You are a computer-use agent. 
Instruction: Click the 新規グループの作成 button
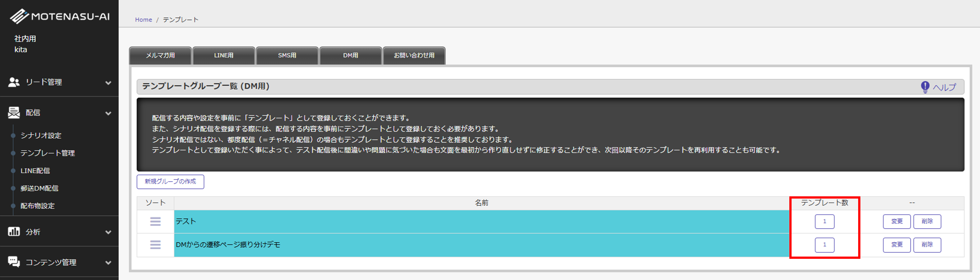coord(170,182)
